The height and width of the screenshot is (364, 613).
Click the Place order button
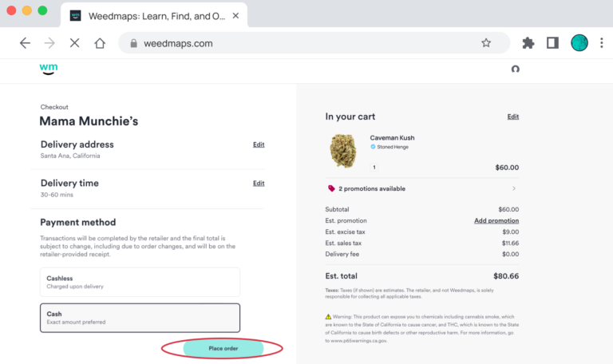click(223, 348)
